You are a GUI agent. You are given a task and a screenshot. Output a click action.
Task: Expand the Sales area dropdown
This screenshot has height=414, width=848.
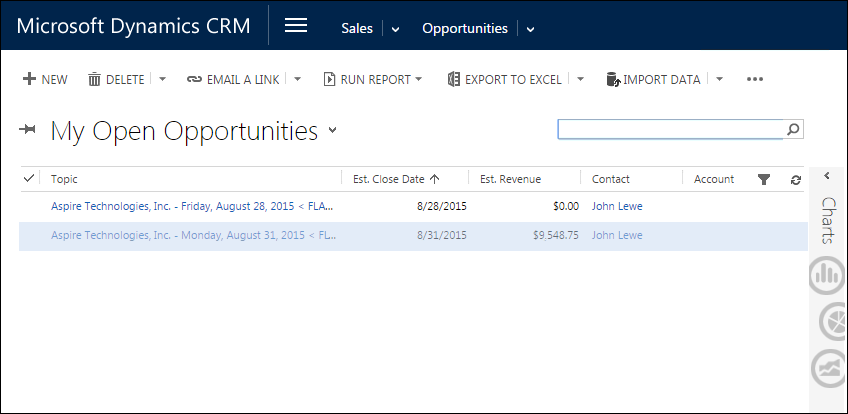(x=396, y=29)
